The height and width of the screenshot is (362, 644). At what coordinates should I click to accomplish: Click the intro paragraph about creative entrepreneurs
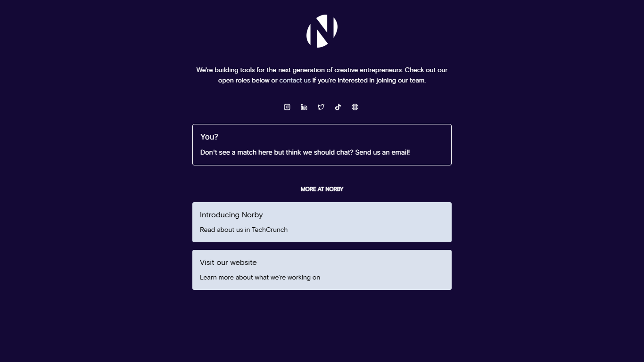point(322,75)
